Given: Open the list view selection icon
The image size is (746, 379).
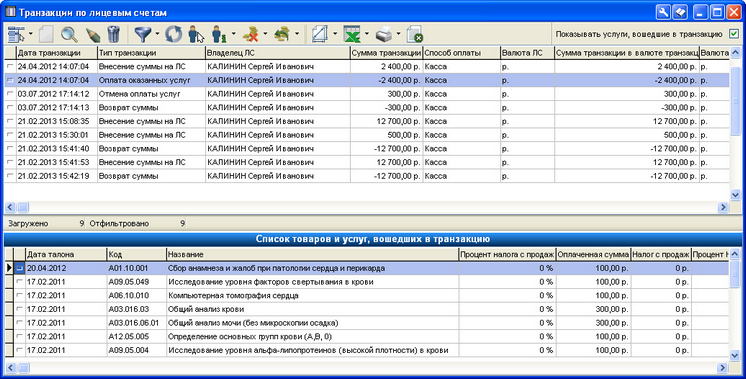Looking at the screenshot, I should (x=16, y=34).
